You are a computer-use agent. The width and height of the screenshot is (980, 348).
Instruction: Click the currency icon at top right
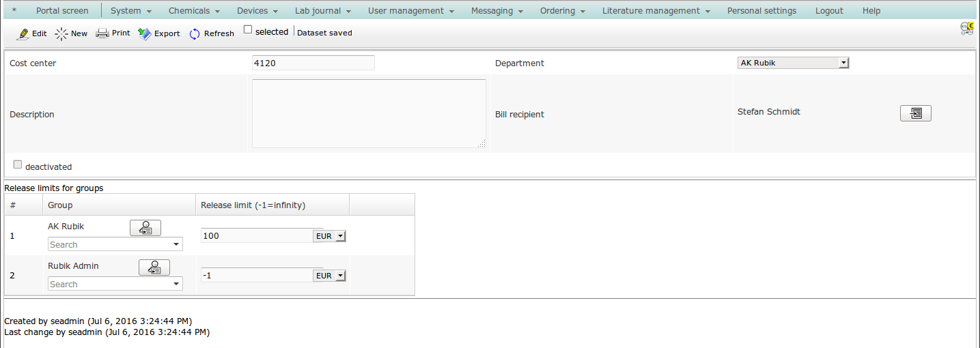966,28
